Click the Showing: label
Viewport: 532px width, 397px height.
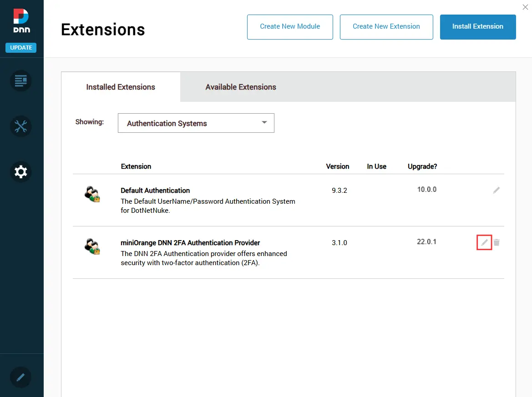point(90,122)
